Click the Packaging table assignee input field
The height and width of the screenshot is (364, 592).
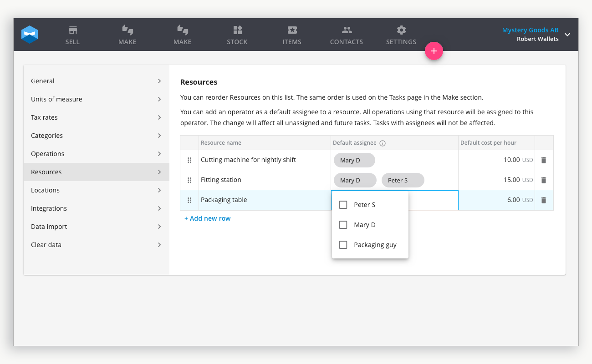[x=394, y=200]
